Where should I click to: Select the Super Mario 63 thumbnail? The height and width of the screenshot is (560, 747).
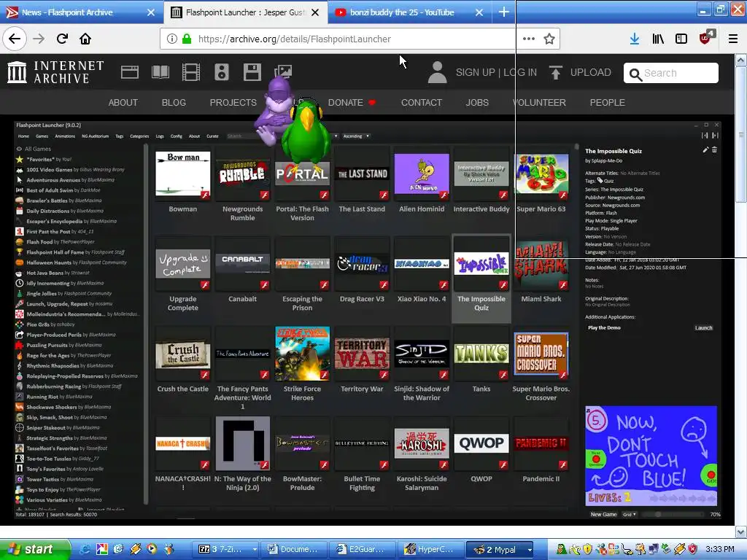click(541, 174)
